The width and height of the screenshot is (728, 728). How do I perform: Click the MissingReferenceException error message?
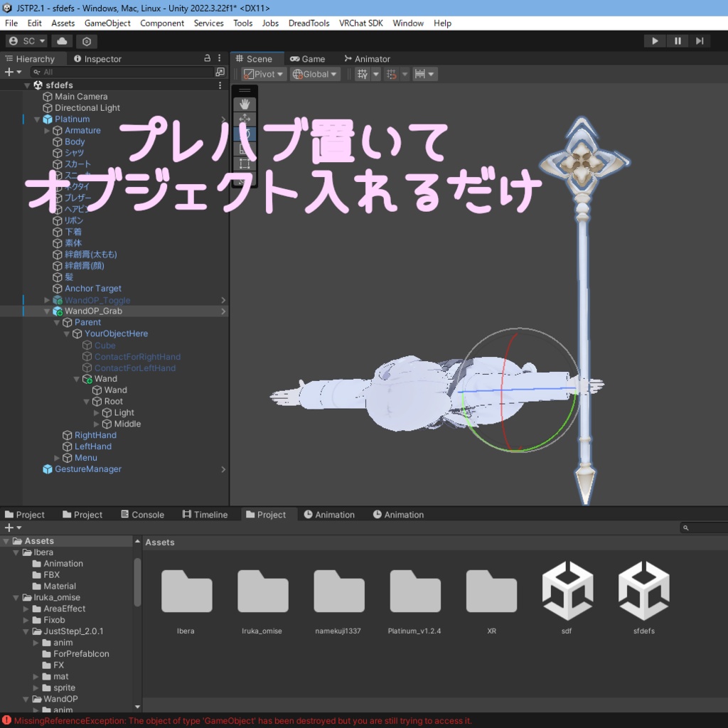[x=242, y=721]
